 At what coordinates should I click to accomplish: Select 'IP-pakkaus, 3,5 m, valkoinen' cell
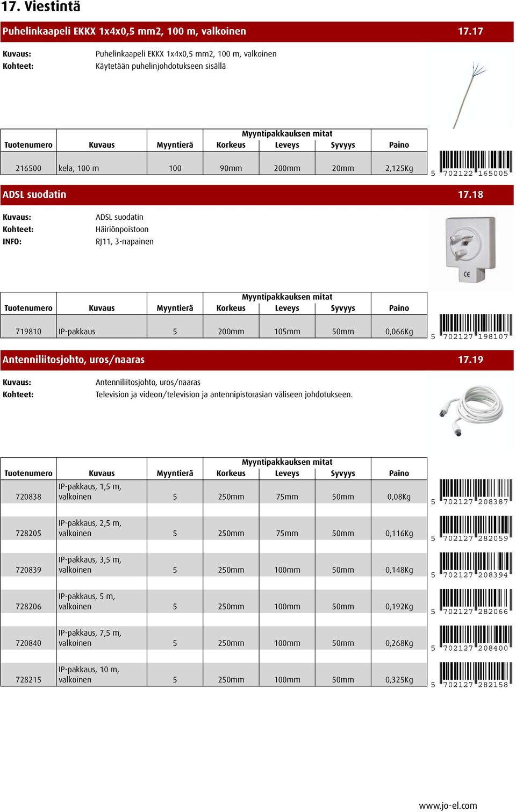[90, 565]
